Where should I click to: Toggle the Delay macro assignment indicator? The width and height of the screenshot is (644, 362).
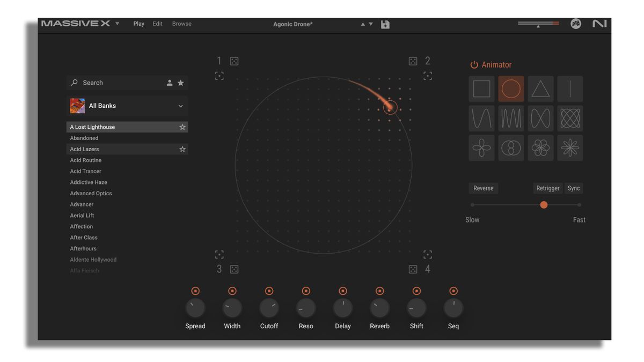[x=343, y=291]
